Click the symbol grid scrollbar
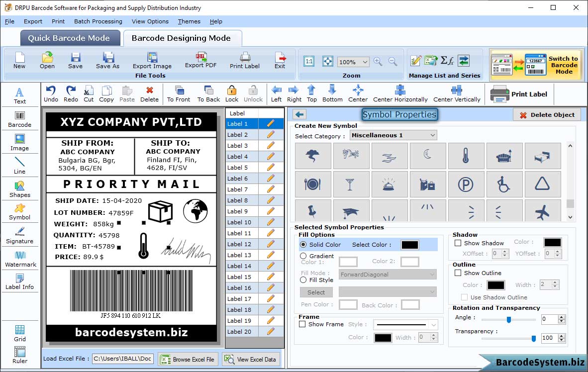This screenshot has height=372, width=588. tap(570, 181)
